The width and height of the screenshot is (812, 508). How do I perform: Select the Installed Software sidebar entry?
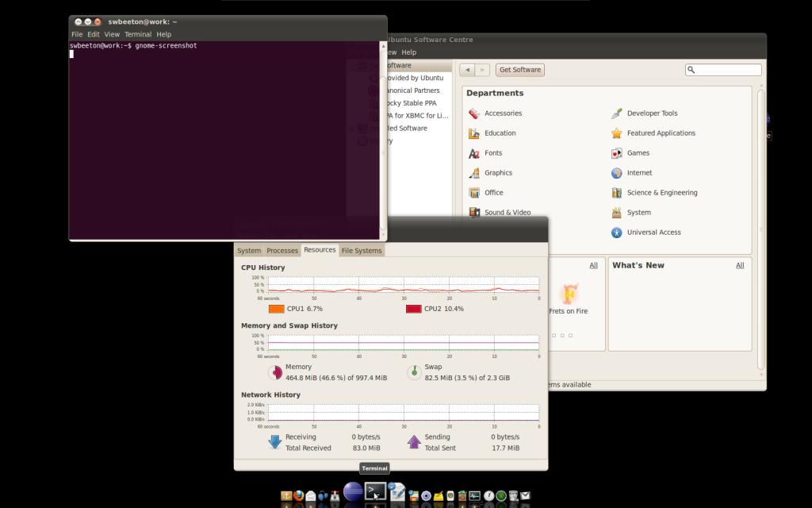click(408, 129)
